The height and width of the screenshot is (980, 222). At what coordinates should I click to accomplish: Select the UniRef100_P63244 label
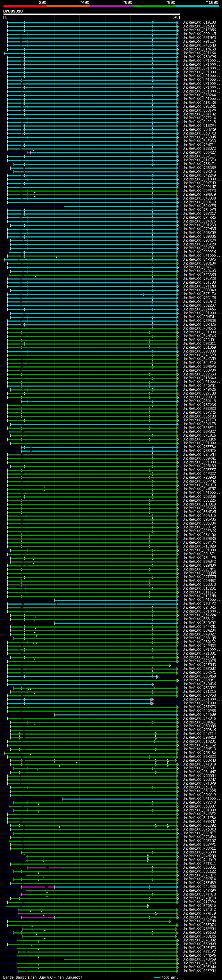[199, 95]
